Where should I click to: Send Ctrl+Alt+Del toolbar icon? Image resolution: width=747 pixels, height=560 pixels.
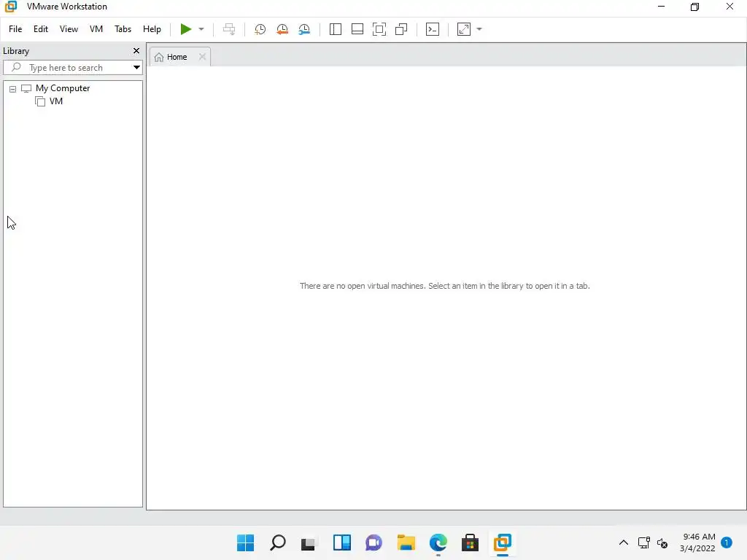coord(229,29)
